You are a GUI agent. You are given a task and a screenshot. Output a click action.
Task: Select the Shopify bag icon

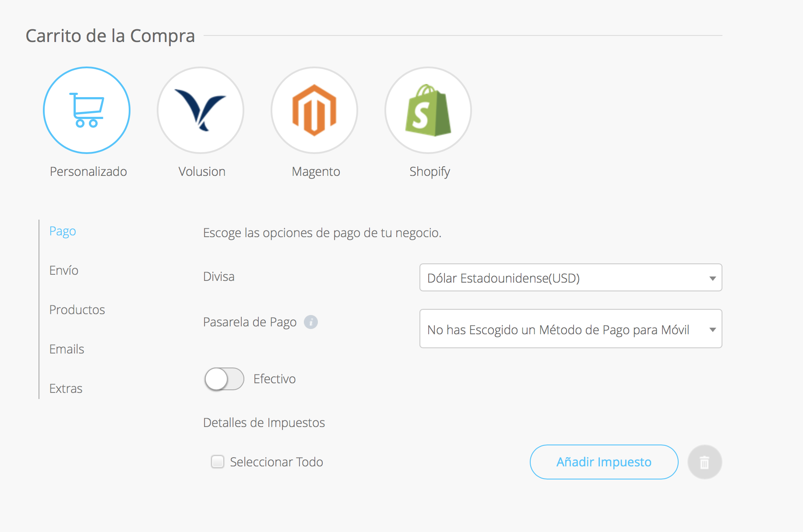pyautogui.click(x=428, y=110)
